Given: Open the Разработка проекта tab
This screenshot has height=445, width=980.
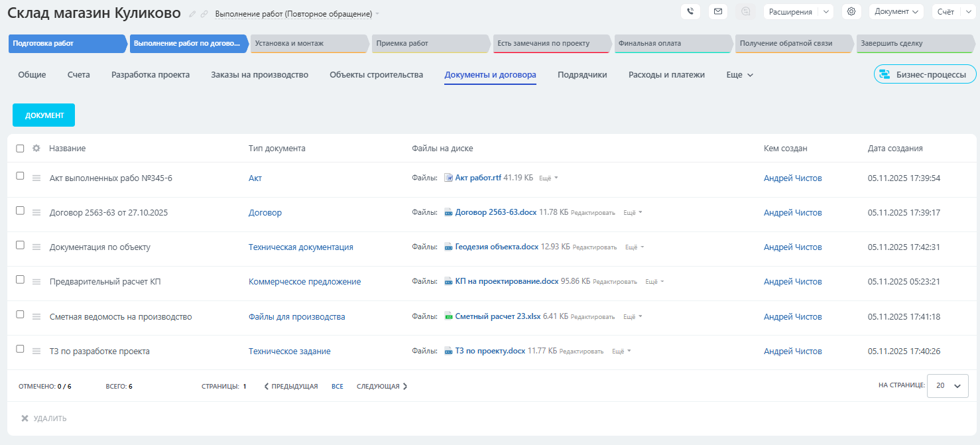Looking at the screenshot, I should pos(151,75).
